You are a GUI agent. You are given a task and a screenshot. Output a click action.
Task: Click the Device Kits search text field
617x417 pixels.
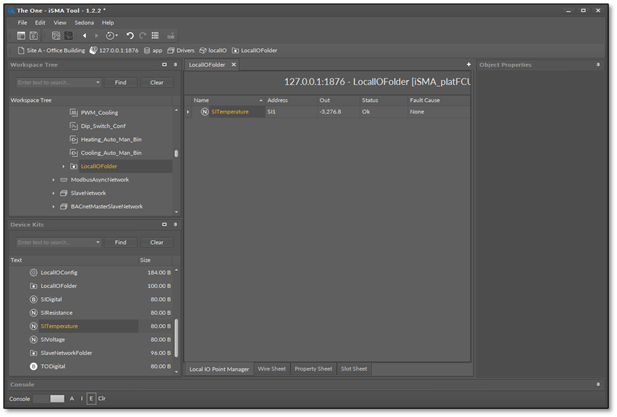point(54,242)
